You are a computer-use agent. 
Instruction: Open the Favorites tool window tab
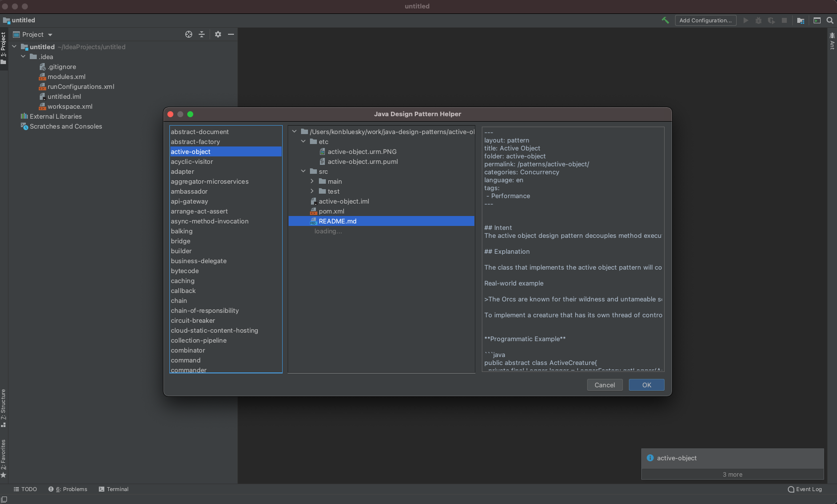3,459
